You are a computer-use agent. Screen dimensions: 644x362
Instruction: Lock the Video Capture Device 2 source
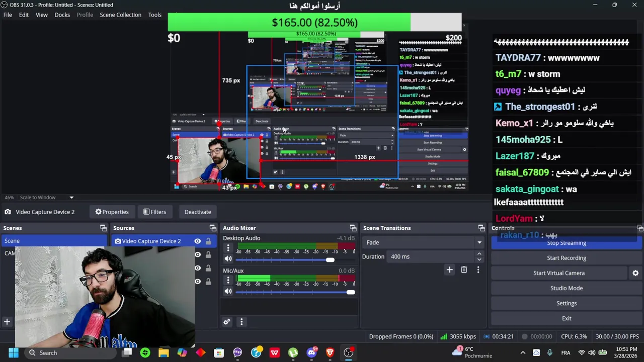(208, 241)
